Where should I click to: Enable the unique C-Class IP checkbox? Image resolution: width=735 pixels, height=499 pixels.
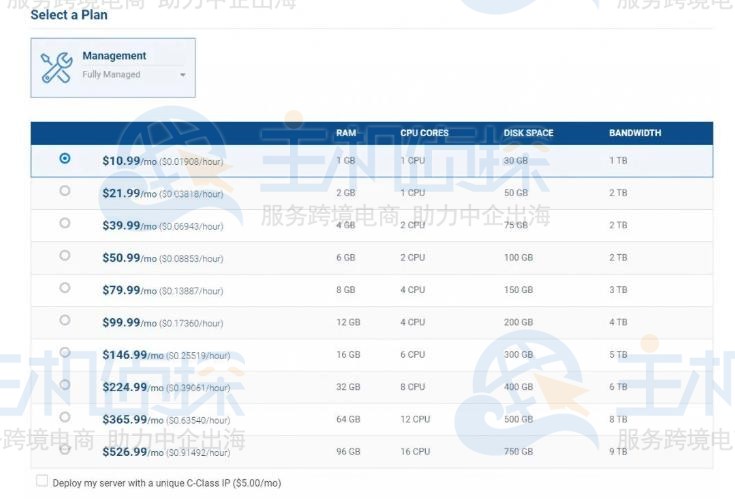(42, 481)
